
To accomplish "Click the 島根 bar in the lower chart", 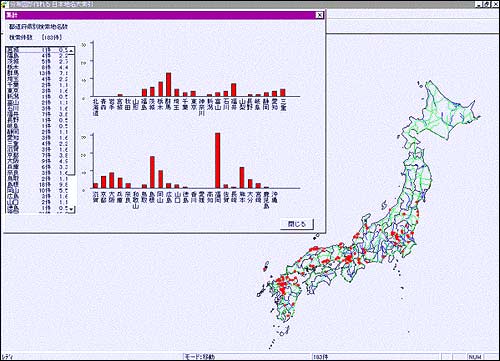I will 152,172.
